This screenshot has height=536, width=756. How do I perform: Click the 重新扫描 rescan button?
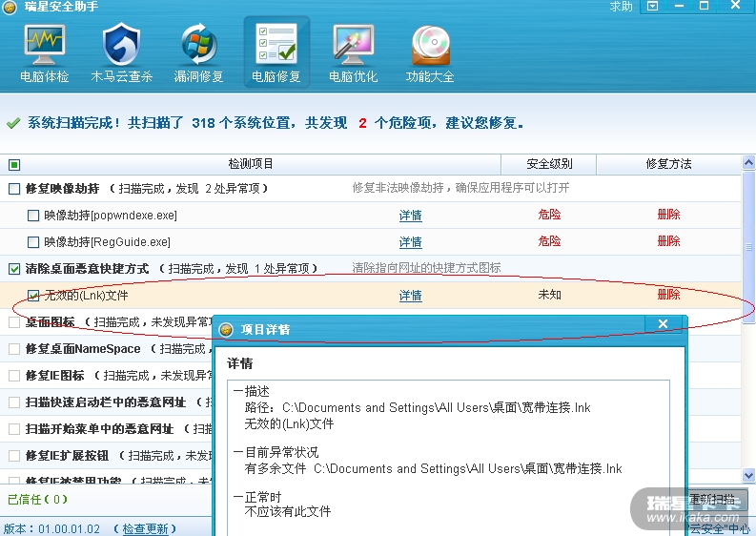coord(710,500)
